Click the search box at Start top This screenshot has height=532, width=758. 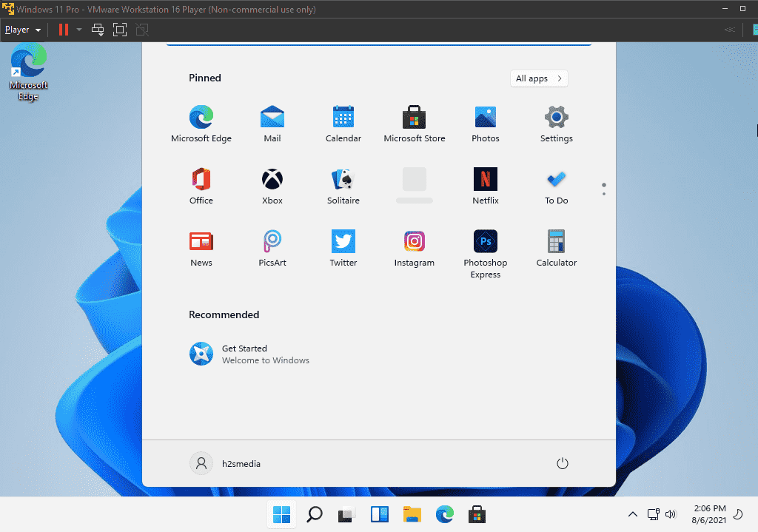click(x=379, y=44)
